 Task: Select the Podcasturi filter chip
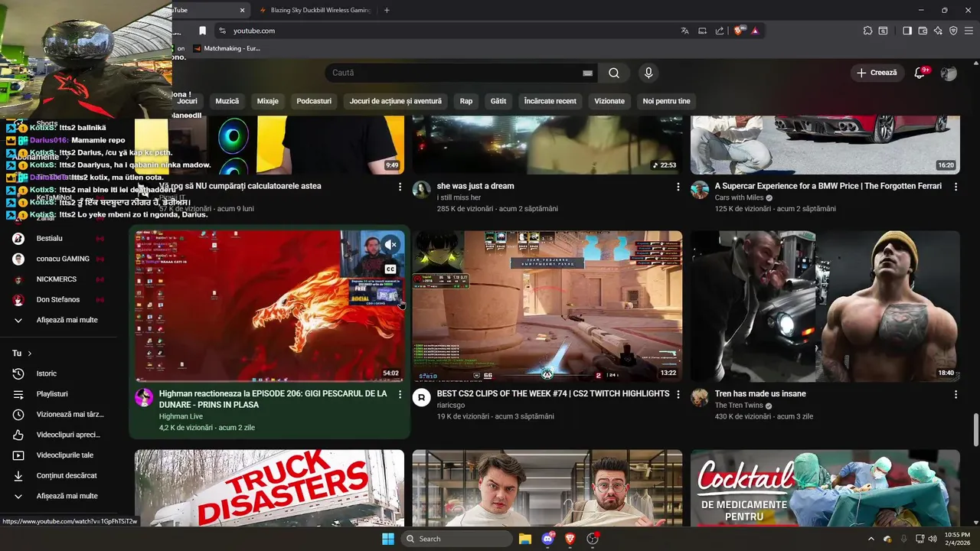point(314,101)
